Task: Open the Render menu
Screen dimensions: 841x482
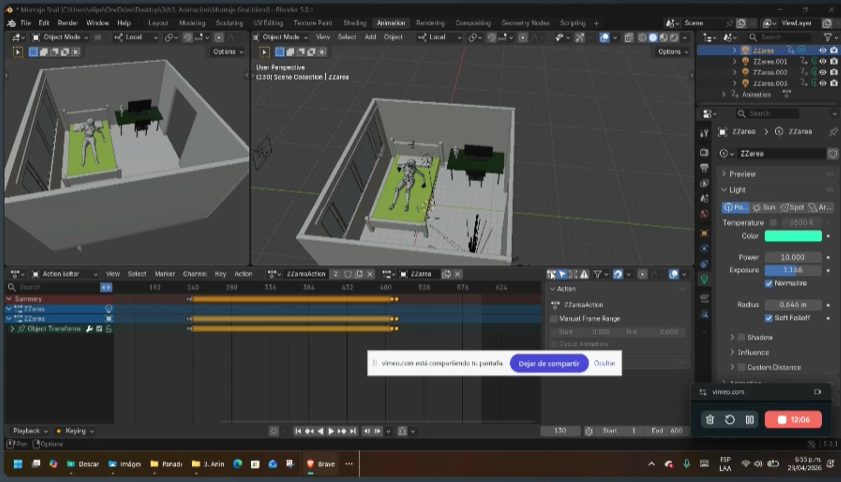Action: pyautogui.click(x=67, y=22)
